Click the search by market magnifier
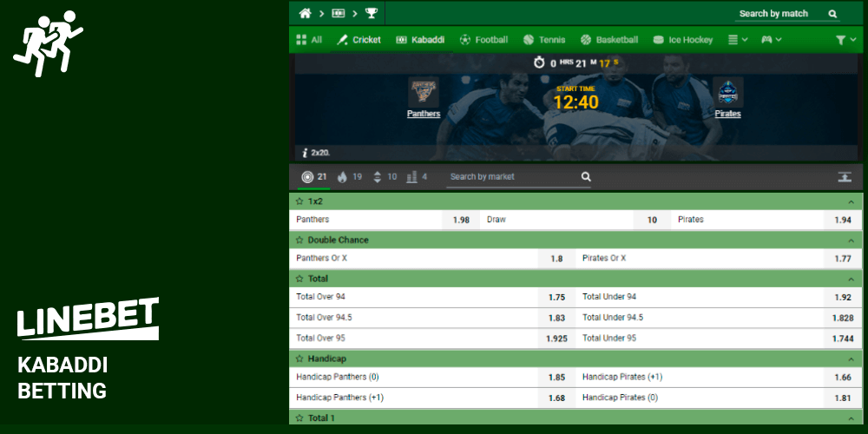 point(586,177)
